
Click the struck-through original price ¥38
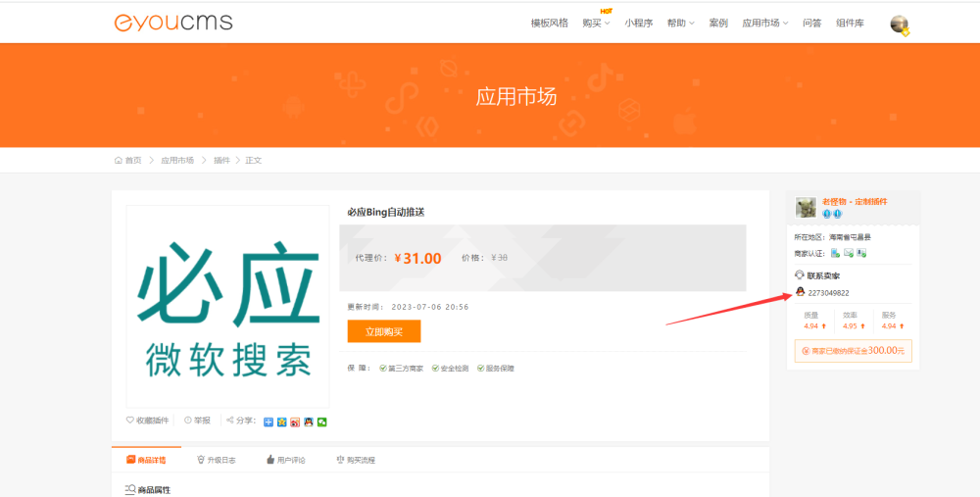point(500,258)
